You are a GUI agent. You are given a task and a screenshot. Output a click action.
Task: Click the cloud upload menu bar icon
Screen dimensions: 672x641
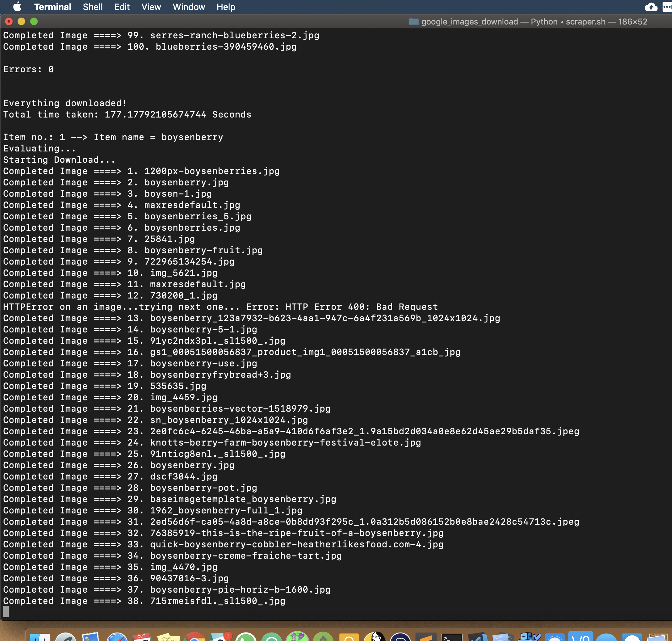coord(651,7)
